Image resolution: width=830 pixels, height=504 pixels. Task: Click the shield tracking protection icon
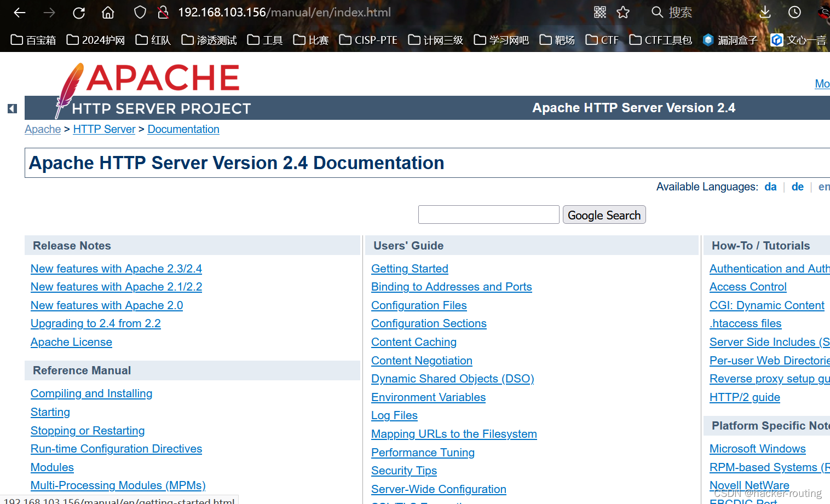click(140, 13)
